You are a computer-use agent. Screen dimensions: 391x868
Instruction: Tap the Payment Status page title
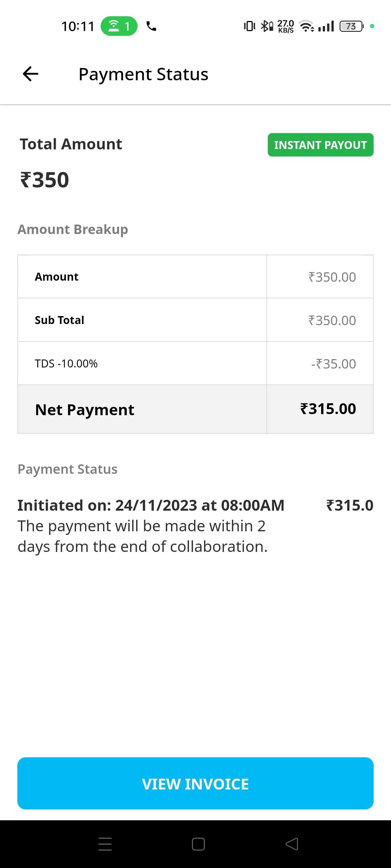coord(143,74)
